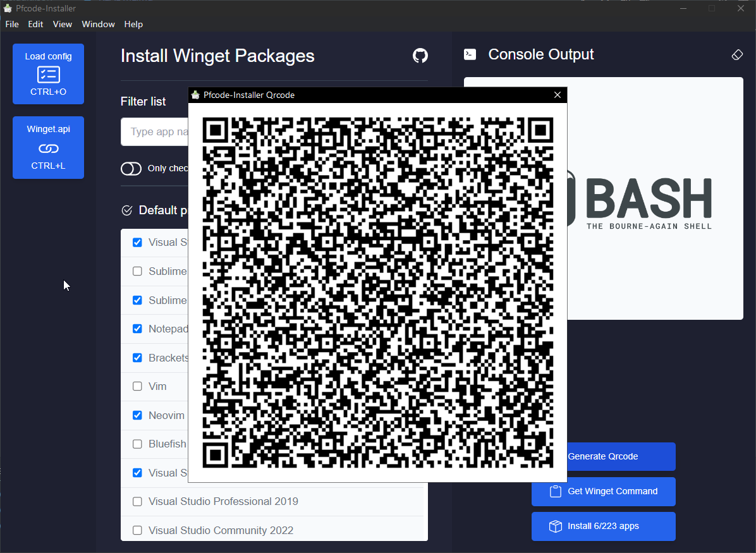Click the Bluefish list row label
Image resolution: width=756 pixels, height=553 pixels.
pos(168,444)
